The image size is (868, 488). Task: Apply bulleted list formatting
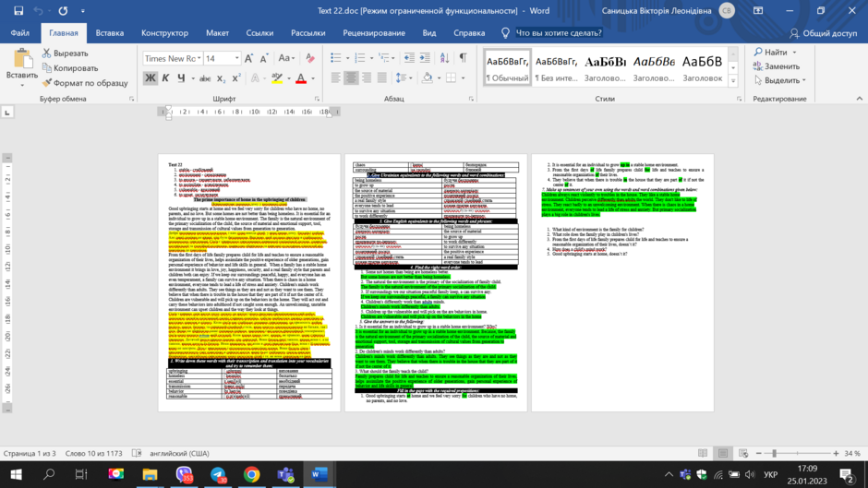click(335, 57)
